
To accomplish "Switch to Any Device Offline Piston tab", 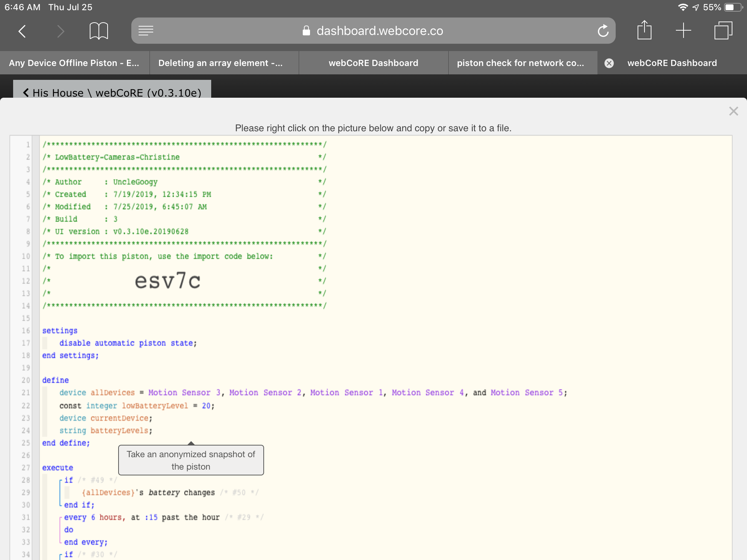I will point(74,63).
